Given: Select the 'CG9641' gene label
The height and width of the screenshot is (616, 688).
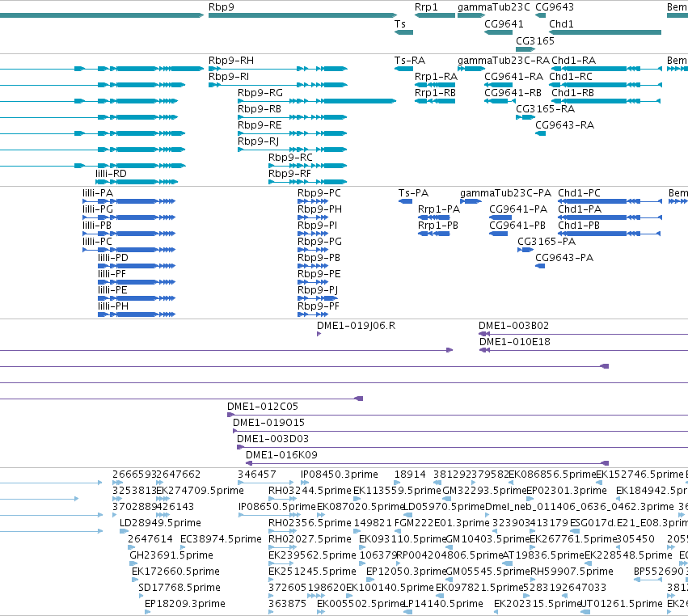Looking at the screenshot, I should 504,24.
